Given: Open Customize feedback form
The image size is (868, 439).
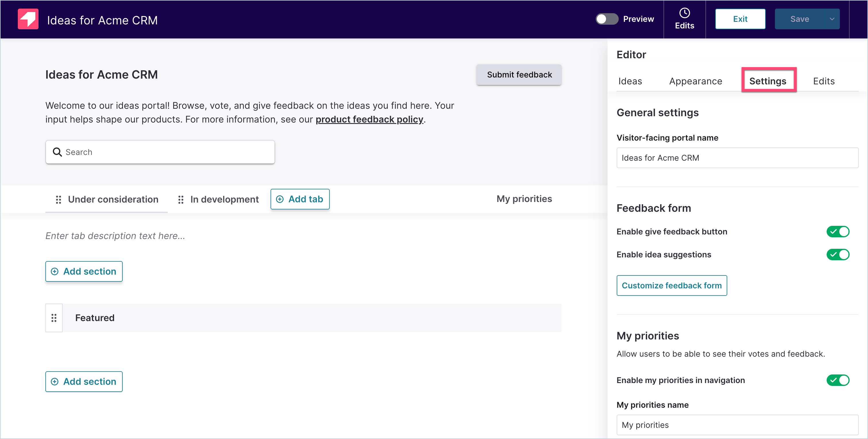Looking at the screenshot, I should pos(672,285).
